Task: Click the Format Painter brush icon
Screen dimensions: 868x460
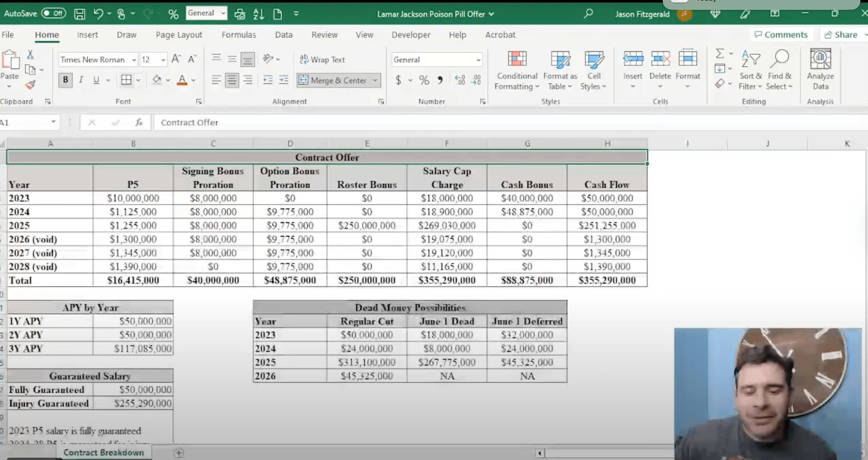Action: pos(30,85)
